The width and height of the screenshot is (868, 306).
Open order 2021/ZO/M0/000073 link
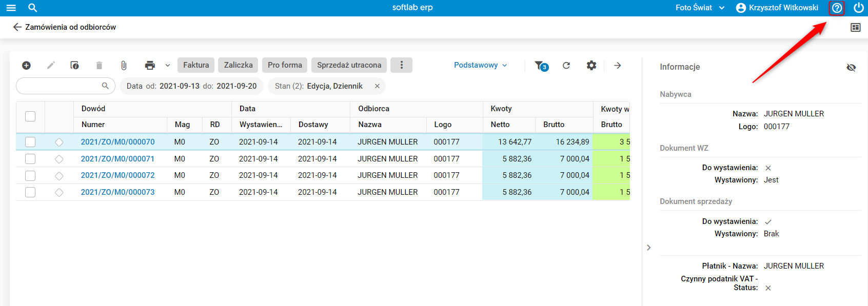117,192
